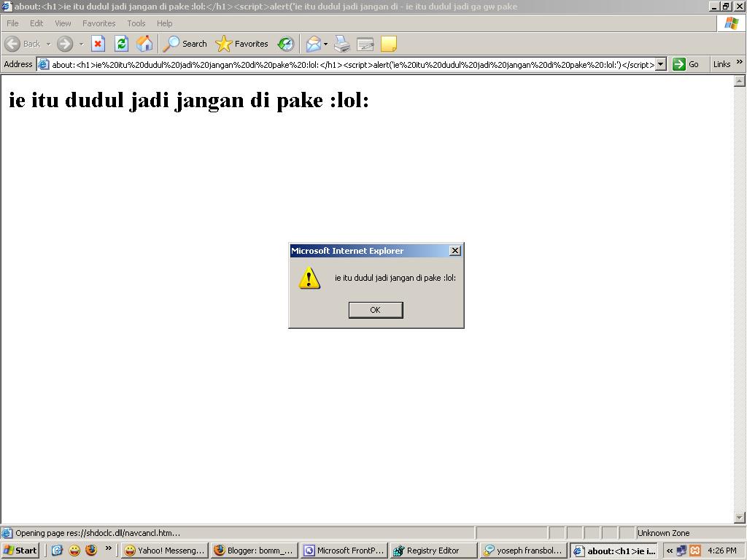Go to the Home page icon
Image resolution: width=747 pixels, height=560 pixels.
pyautogui.click(x=145, y=44)
